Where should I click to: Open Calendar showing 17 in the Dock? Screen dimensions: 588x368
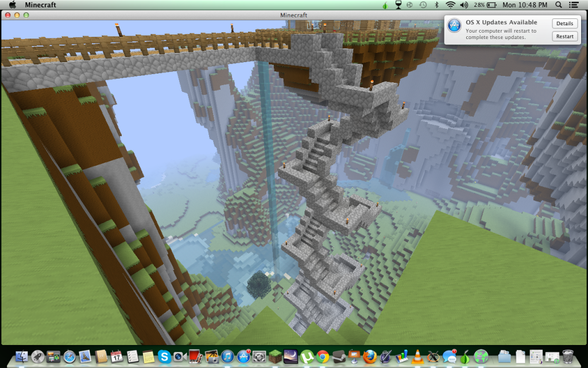(117, 356)
